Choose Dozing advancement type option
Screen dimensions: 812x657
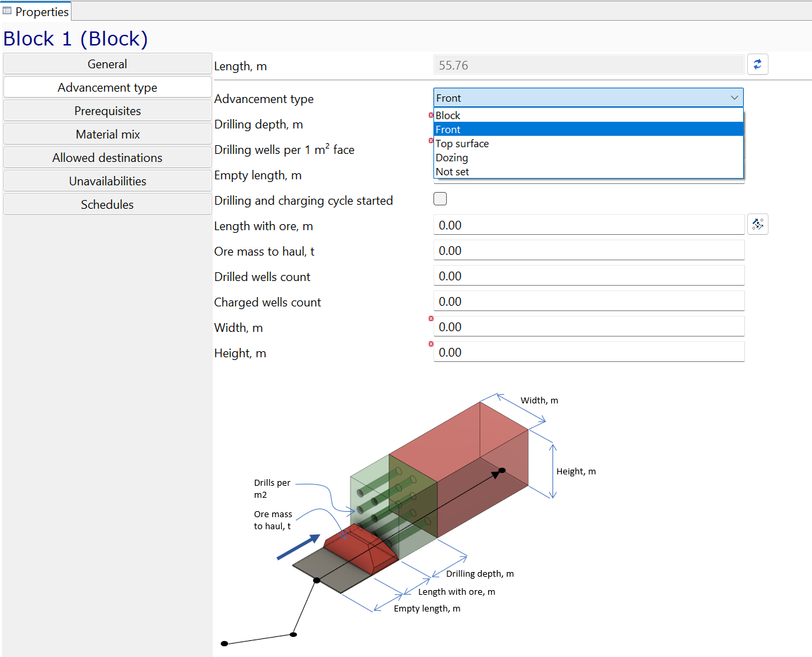click(x=589, y=157)
